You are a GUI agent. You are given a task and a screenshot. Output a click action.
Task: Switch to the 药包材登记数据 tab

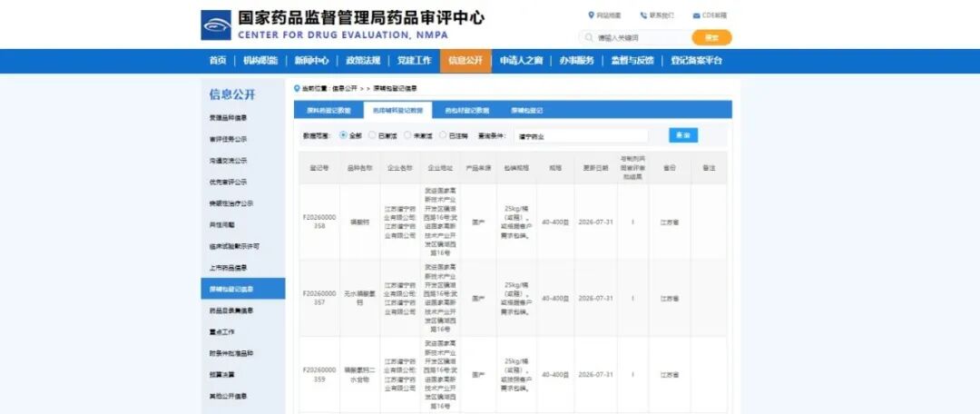point(466,110)
